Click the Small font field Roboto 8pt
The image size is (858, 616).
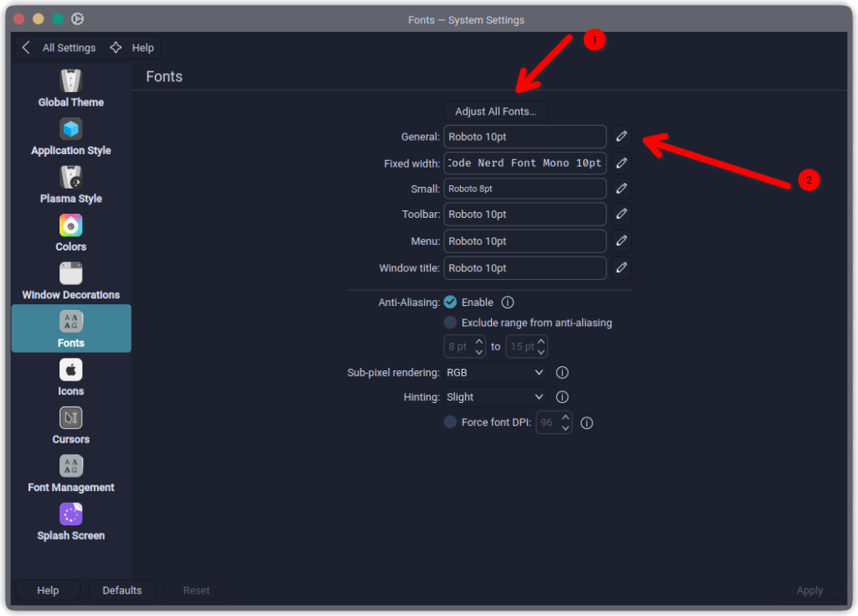(525, 189)
